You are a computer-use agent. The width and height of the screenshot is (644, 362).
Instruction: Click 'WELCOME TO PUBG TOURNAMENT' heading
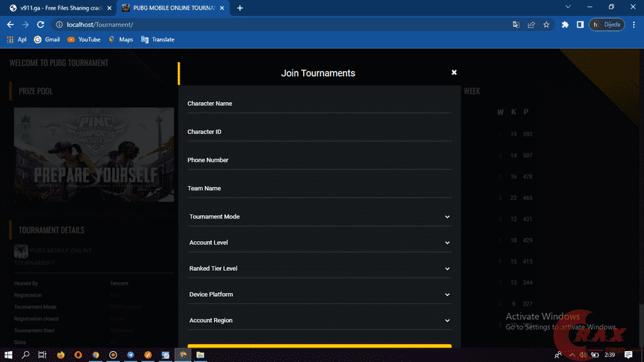pyautogui.click(x=59, y=63)
